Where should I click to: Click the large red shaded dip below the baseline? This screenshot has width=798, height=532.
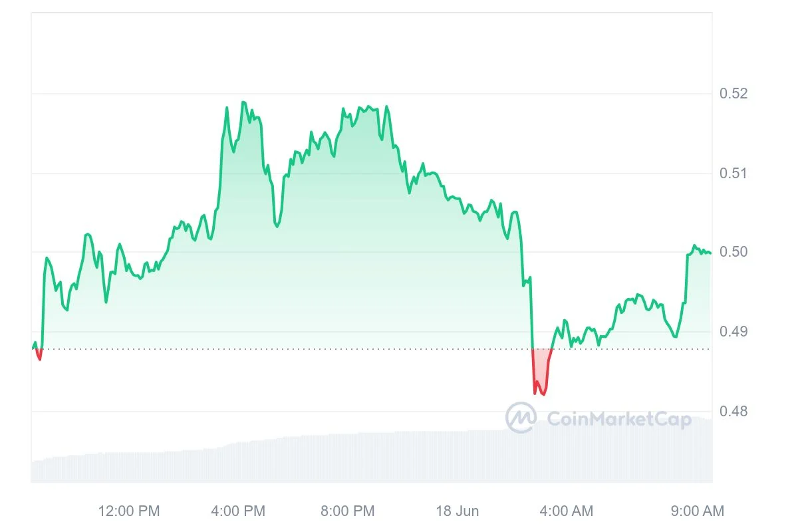coord(542,369)
